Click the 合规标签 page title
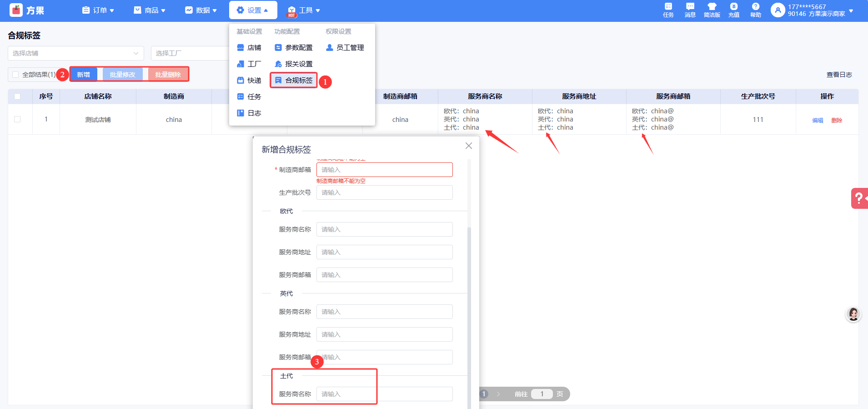This screenshot has height=409, width=868. pos(24,35)
